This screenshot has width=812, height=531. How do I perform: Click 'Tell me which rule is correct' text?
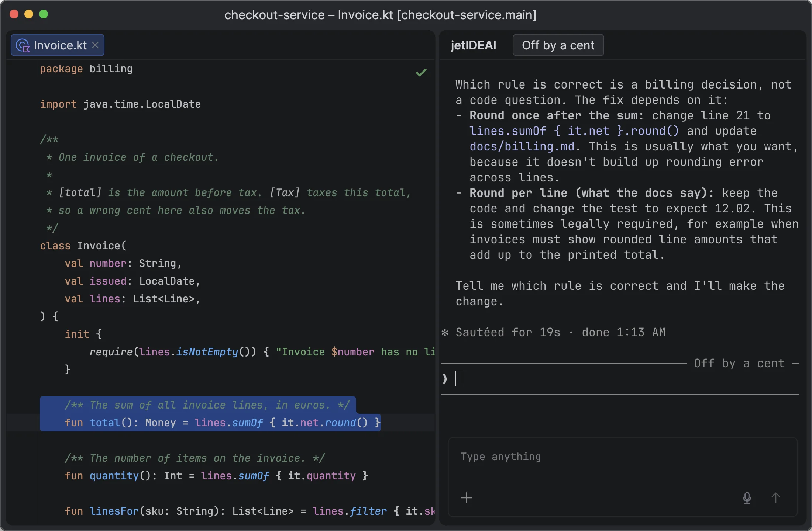[557, 286]
